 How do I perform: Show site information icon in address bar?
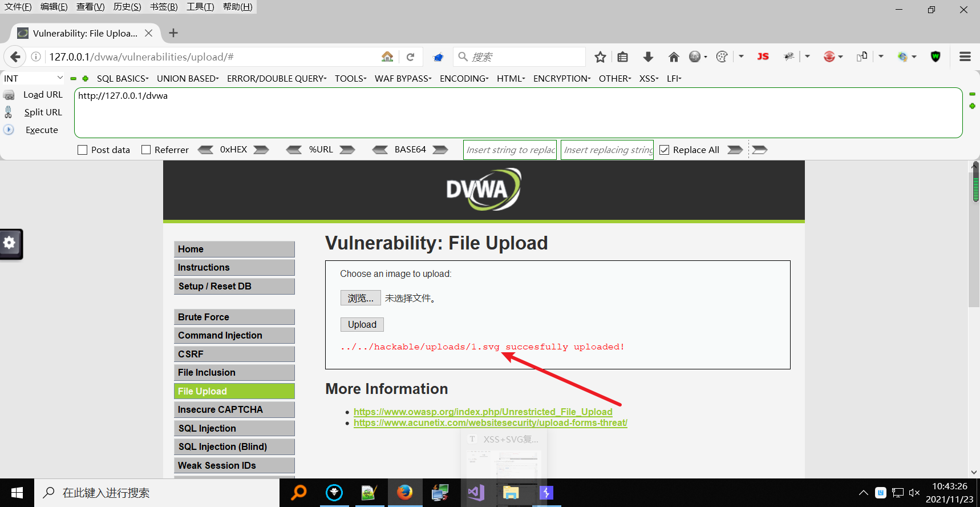coord(36,57)
